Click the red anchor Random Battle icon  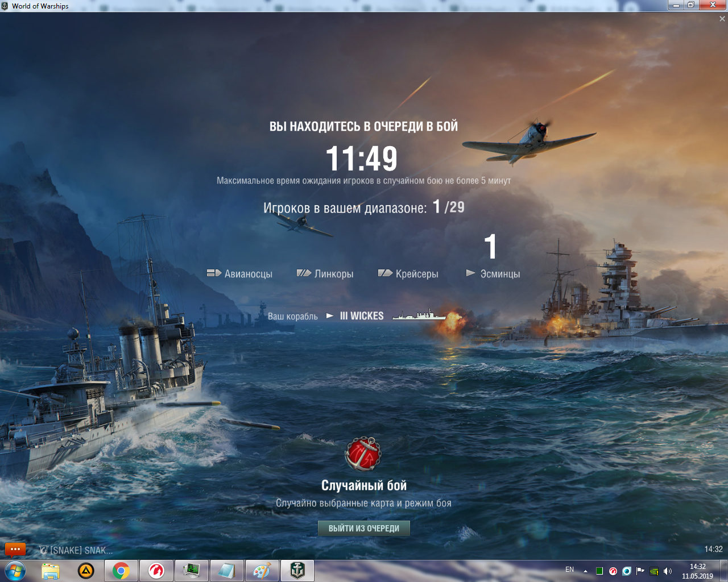pyautogui.click(x=363, y=454)
